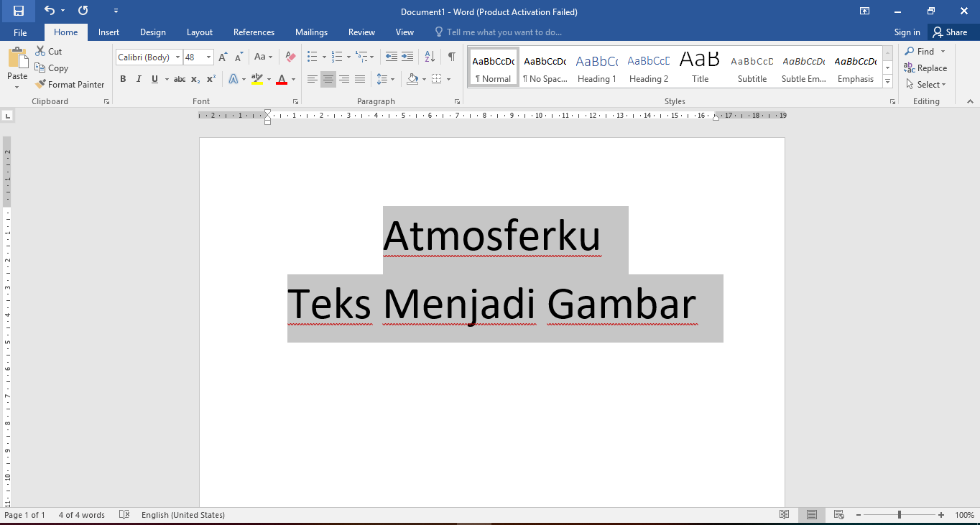Open the Review tab
The height and width of the screenshot is (525, 980).
[x=361, y=32]
